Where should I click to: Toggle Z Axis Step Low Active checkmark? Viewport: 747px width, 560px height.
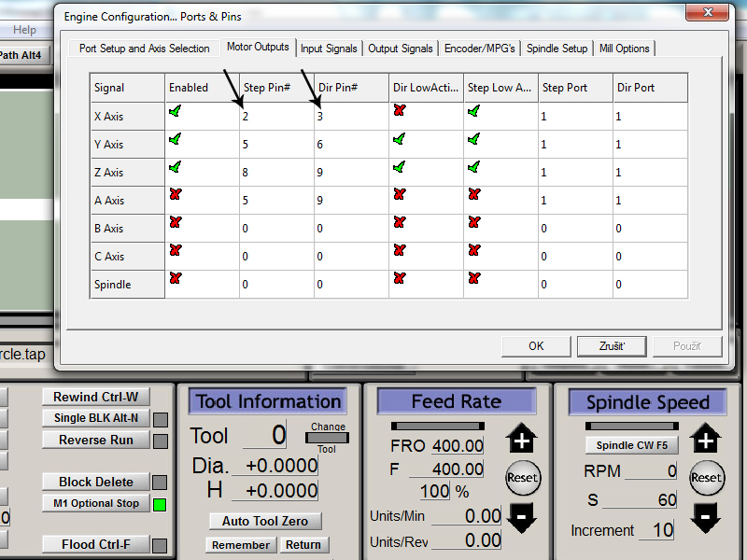pyautogui.click(x=474, y=167)
